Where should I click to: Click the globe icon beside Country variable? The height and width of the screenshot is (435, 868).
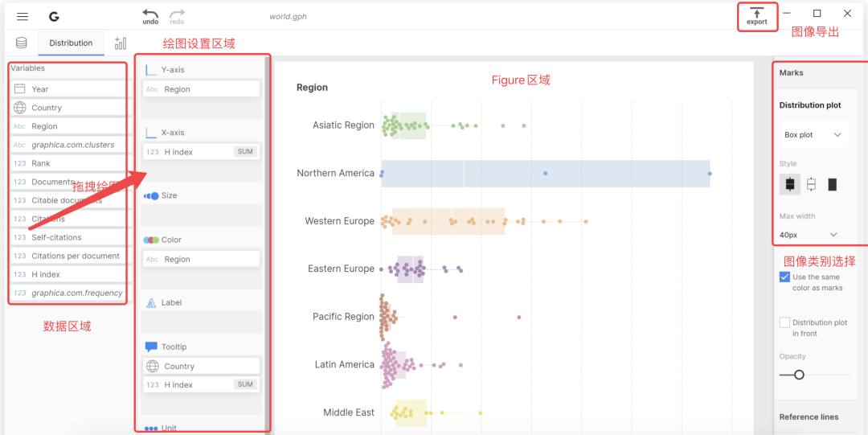(20, 108)
